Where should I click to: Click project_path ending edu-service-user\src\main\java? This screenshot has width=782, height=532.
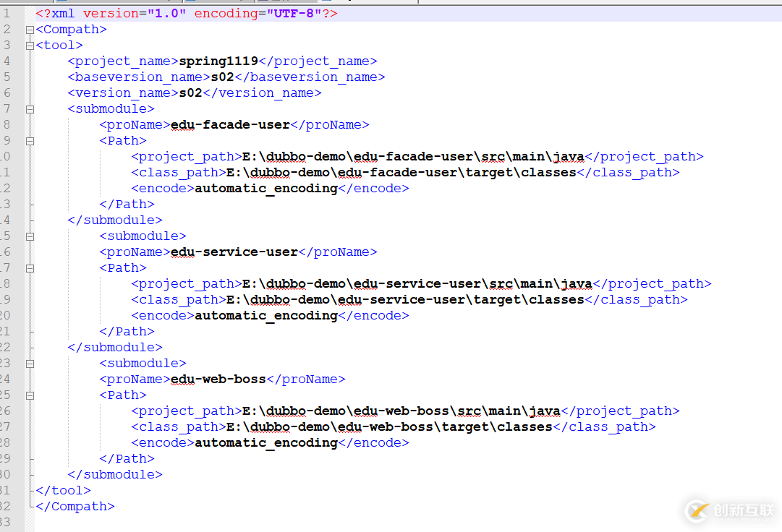[x=417, y=284]
